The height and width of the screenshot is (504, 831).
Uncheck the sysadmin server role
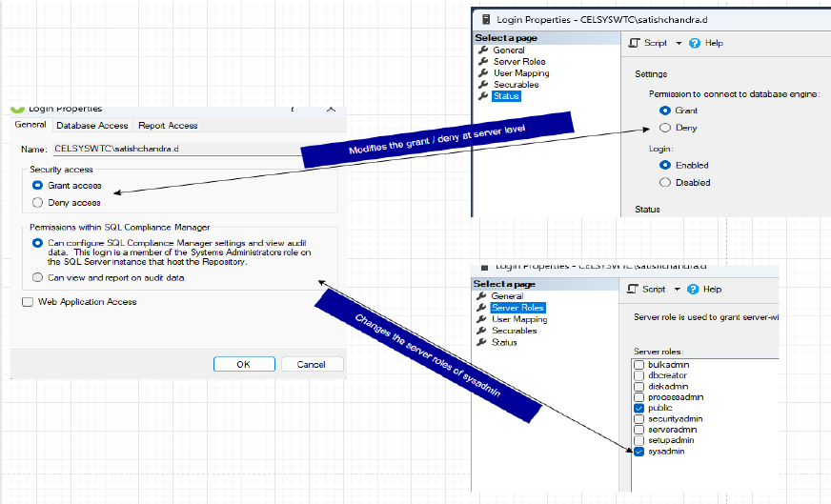(639, 452)
